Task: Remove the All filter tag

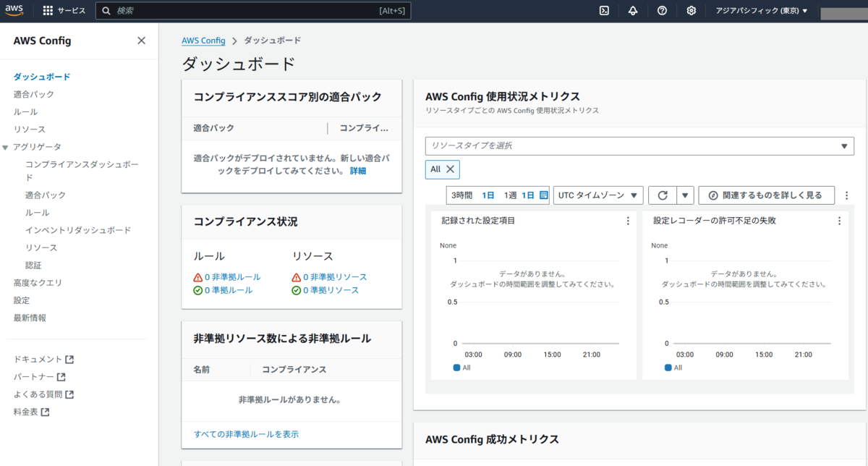Action: (450, 169)
